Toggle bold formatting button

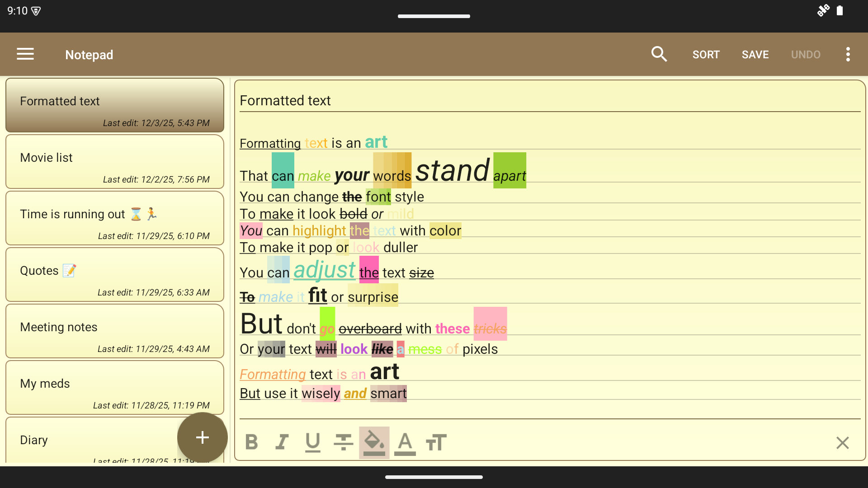252,442
